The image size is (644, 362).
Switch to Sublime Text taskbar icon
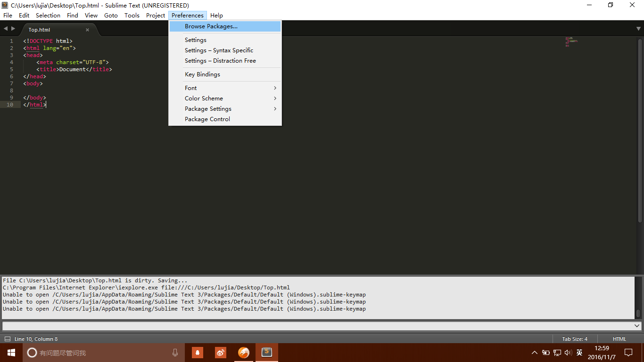click(267, 353)
